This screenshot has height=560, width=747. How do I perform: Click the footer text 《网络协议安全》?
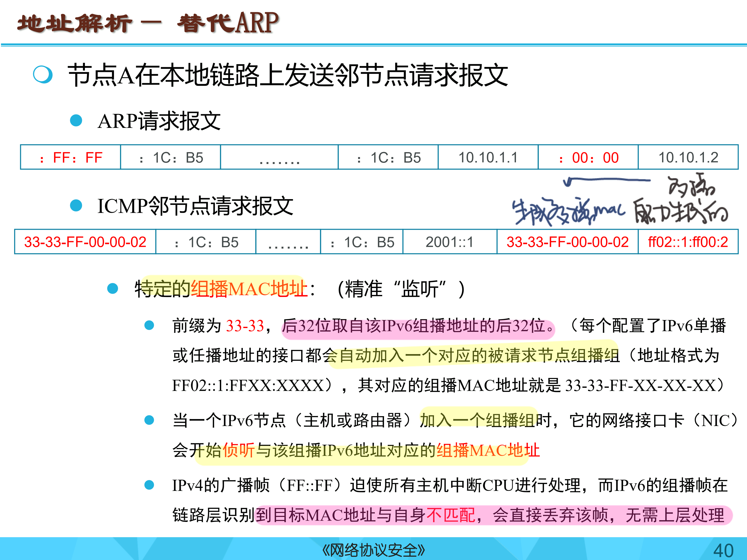373,550
